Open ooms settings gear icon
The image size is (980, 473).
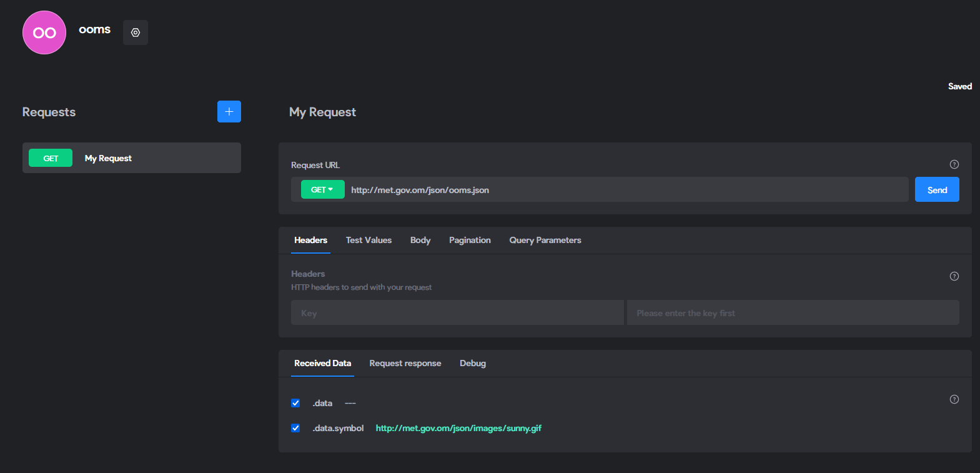tap(136, 32)
